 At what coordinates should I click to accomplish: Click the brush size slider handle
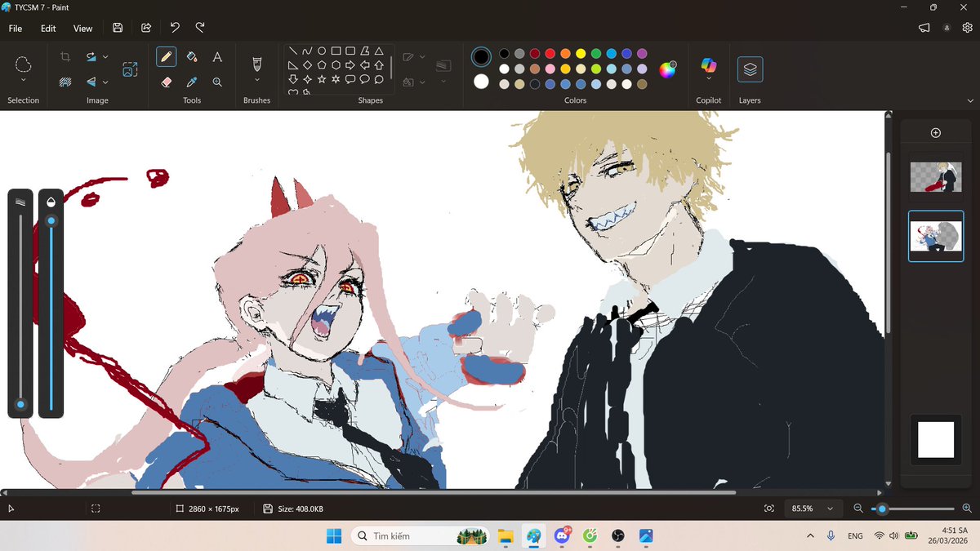tap(20, 404)
